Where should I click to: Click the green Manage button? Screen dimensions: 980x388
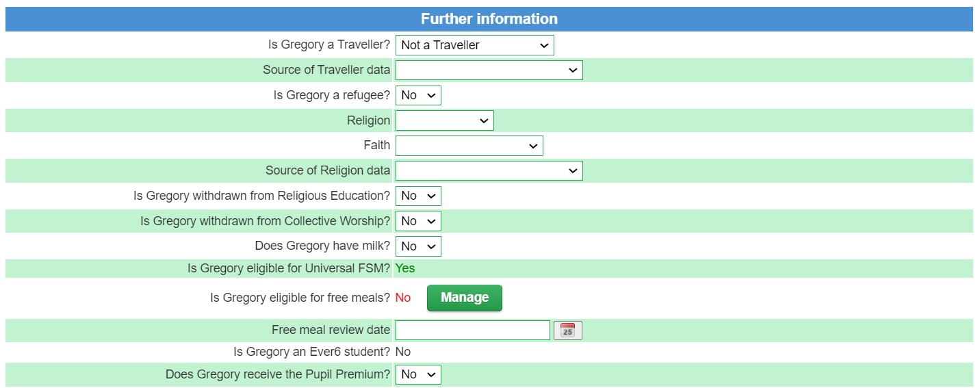[464, 298]
